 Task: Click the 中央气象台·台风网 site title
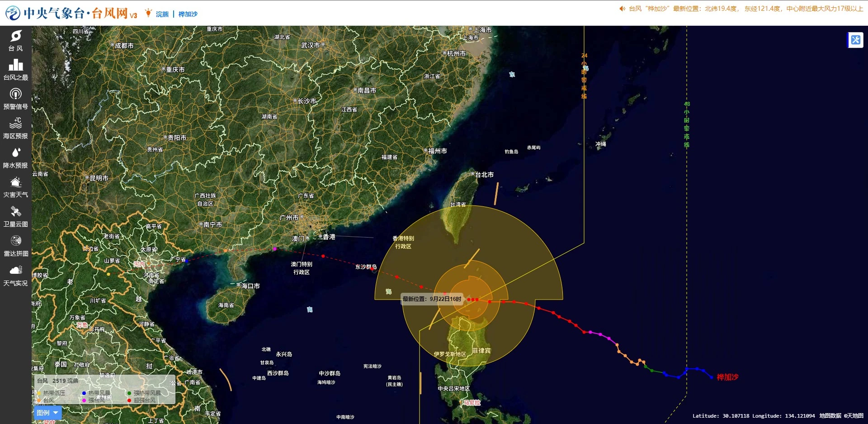[x=80, y=13]
